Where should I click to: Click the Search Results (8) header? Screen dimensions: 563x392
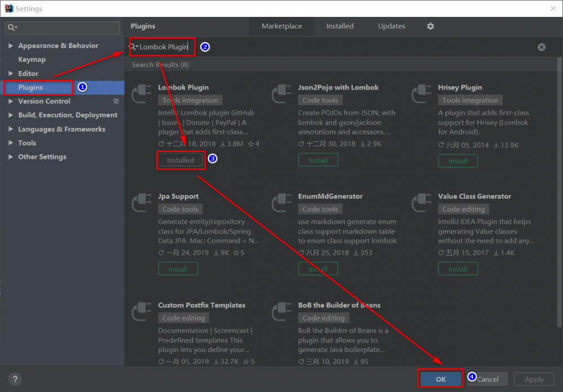(160, 65)
